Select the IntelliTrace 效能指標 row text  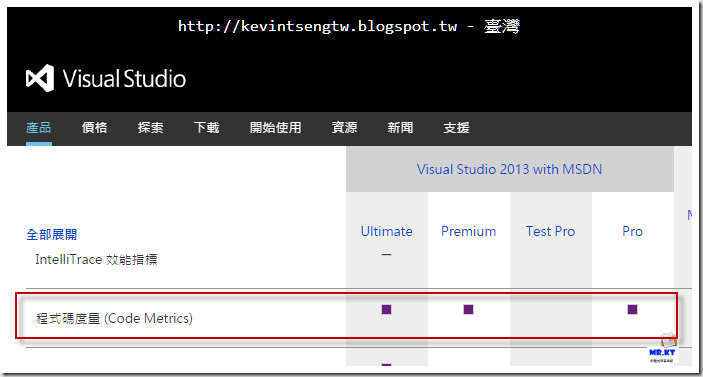[96, 260]
